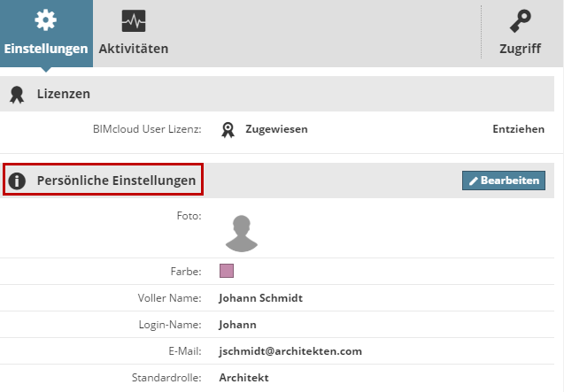The height and width of the screenshot is (392, 564).
Task: Select the Standardrolle value Architekt
Action: 244,378
